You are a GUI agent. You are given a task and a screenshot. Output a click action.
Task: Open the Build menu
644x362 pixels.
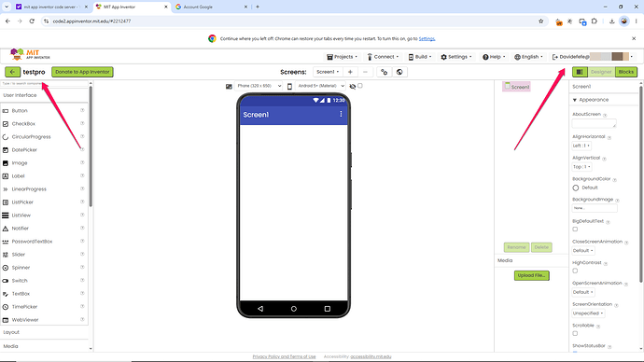coord(420,57)
